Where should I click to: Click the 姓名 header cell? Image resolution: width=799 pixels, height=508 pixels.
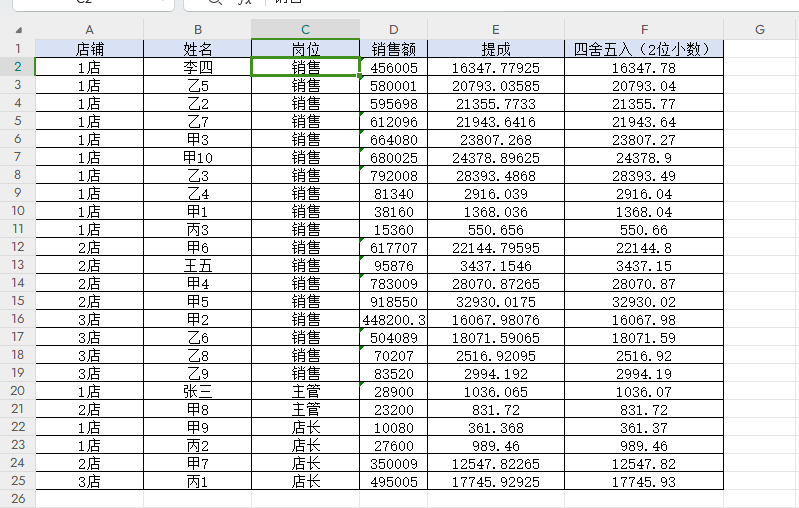coord(198,49)
